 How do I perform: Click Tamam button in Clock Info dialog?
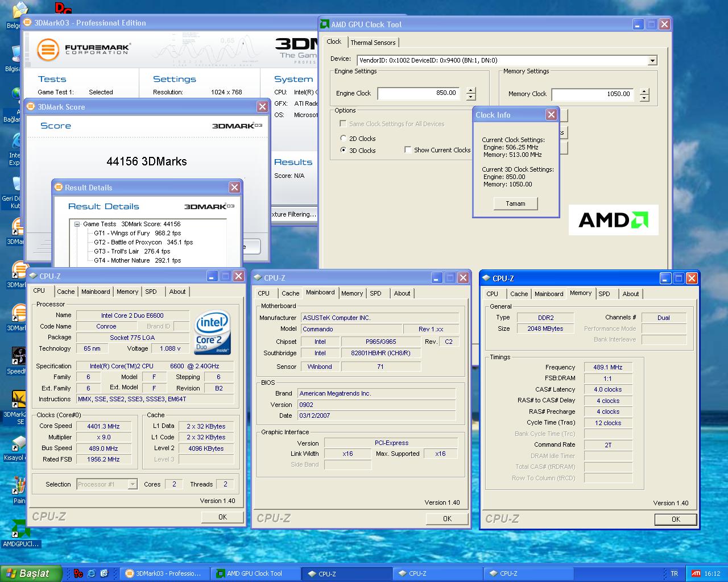click(515, 203)
